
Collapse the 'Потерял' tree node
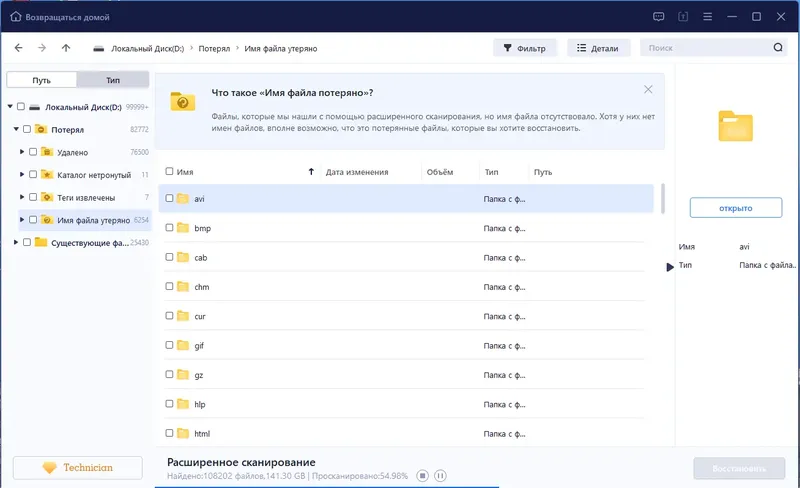tap(16, 129)
